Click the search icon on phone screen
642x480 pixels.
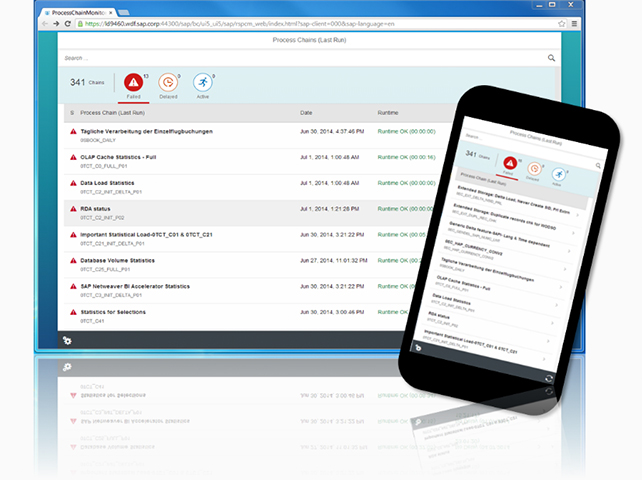598,165
